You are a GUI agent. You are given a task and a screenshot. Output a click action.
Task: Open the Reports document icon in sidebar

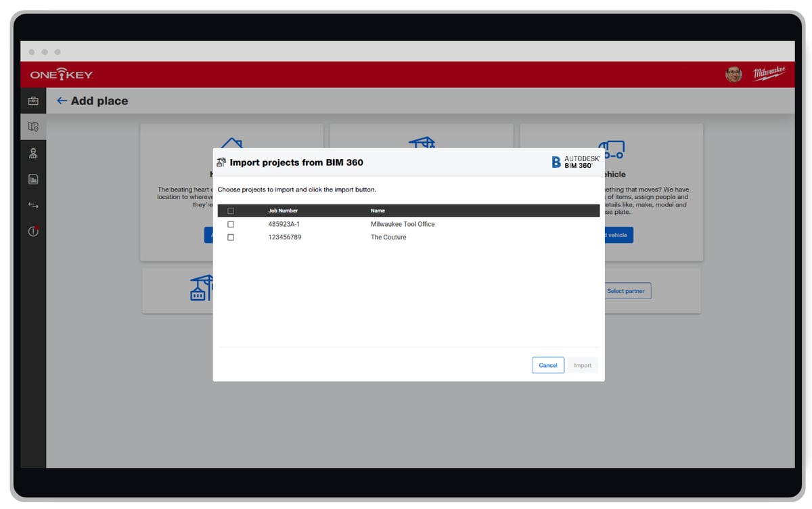coord(32,179)
